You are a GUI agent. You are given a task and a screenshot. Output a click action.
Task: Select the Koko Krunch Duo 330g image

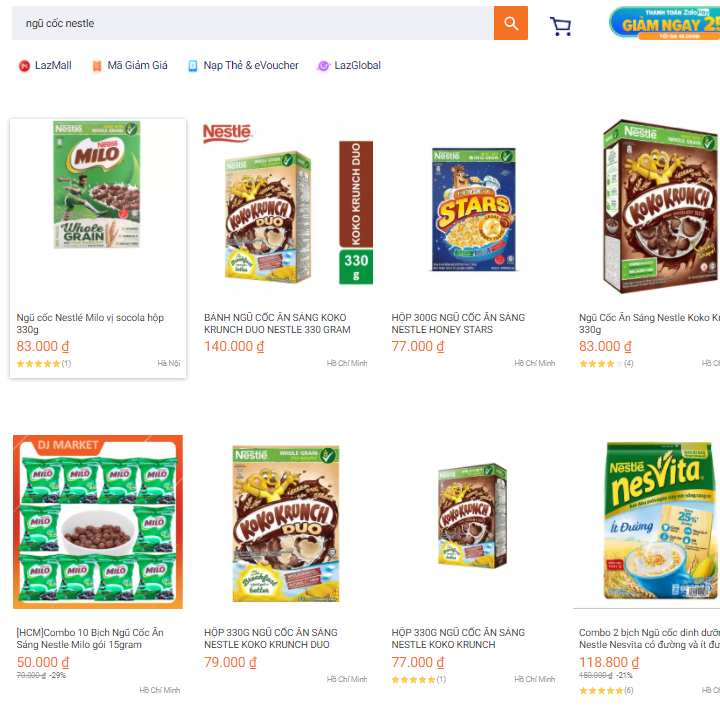pos(286,205)
